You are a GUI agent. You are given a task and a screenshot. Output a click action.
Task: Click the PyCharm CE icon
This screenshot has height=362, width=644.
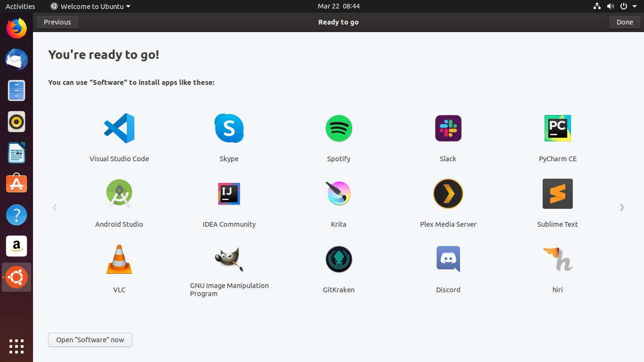(x=558, y=128)
